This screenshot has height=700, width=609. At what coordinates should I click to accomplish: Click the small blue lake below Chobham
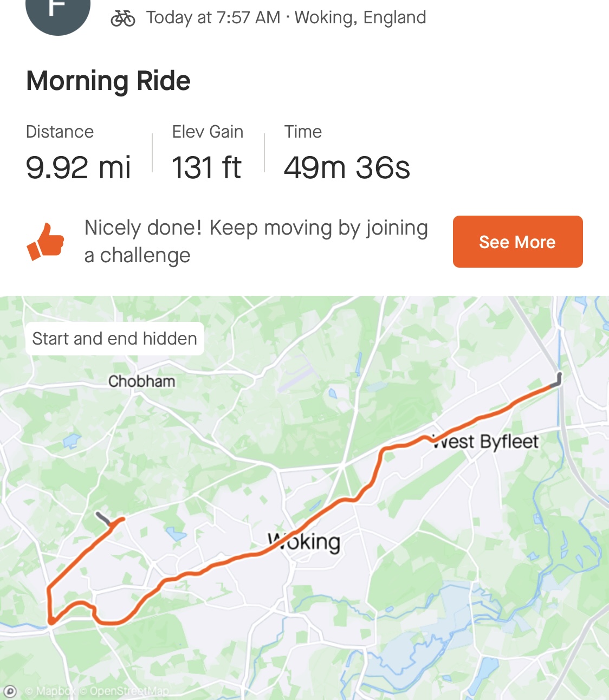click(72, 441)
